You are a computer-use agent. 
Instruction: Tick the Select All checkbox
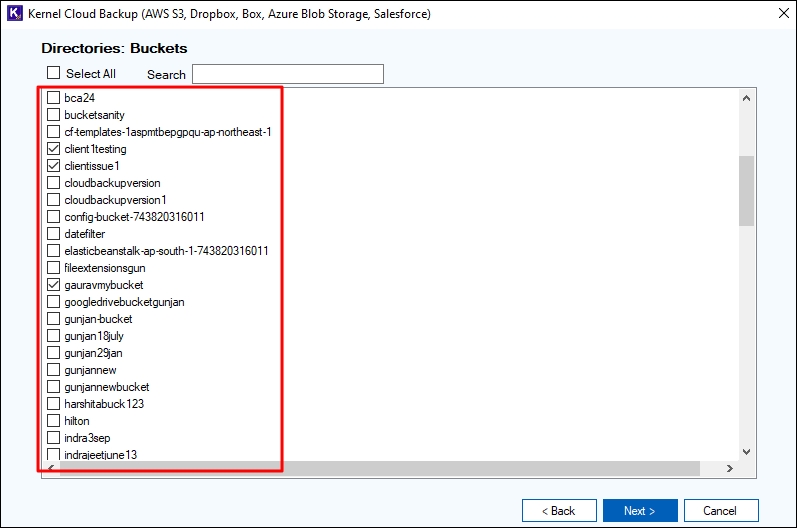53,73
